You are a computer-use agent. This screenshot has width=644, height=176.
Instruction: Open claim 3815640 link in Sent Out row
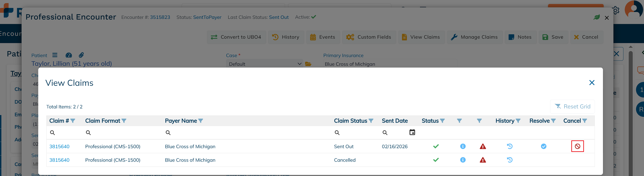tap(59, 147)
